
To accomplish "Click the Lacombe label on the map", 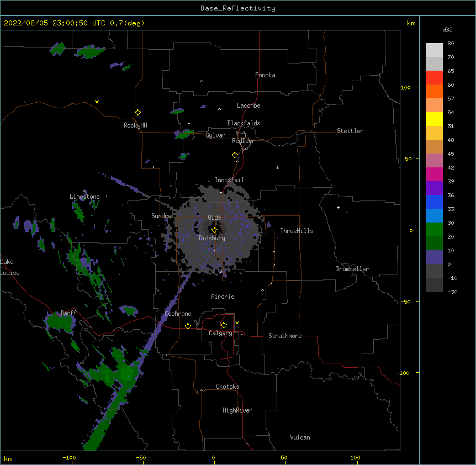I will (x=248, y=105).
